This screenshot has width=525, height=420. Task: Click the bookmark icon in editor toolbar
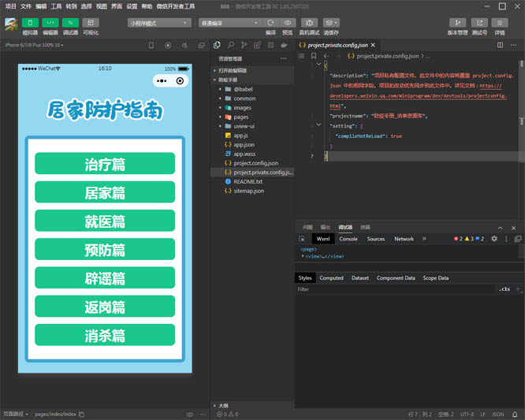(314, 56)
